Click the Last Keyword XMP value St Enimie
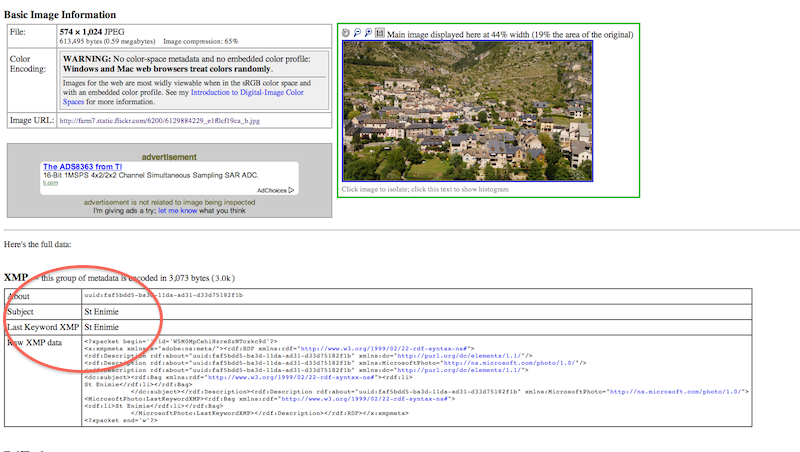800x452 pixels. click(102, 327)
